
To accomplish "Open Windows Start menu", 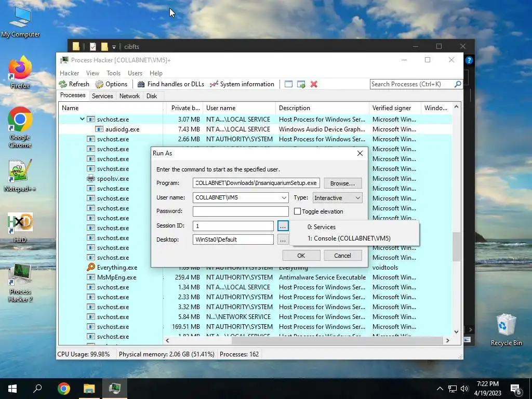I will (x=12, y=389).
